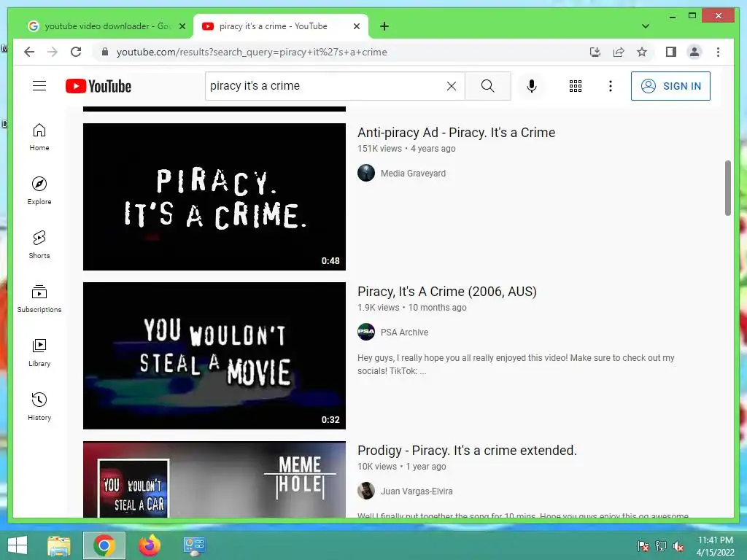Toggle the browser side panel
Screen dimensions: 747x560
671,52
